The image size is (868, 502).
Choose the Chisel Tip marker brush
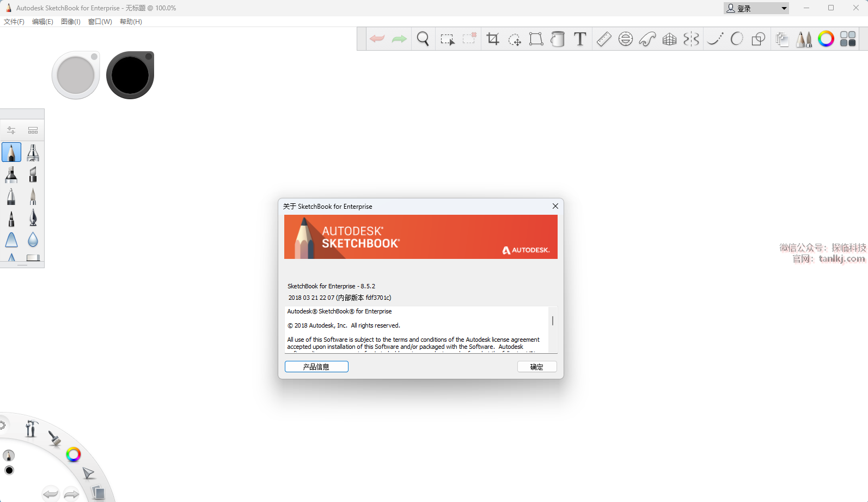tap(33, 174)
